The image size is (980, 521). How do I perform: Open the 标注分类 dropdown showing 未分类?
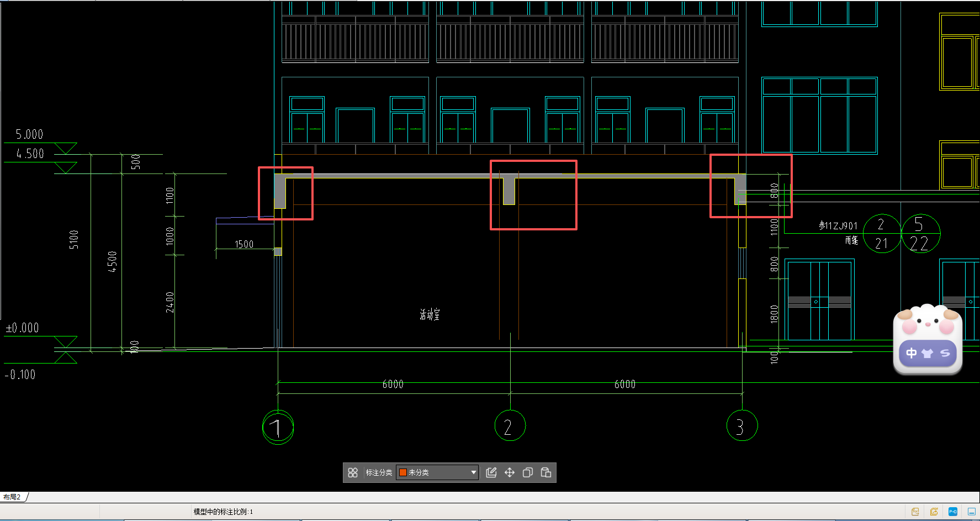point(437,472)
